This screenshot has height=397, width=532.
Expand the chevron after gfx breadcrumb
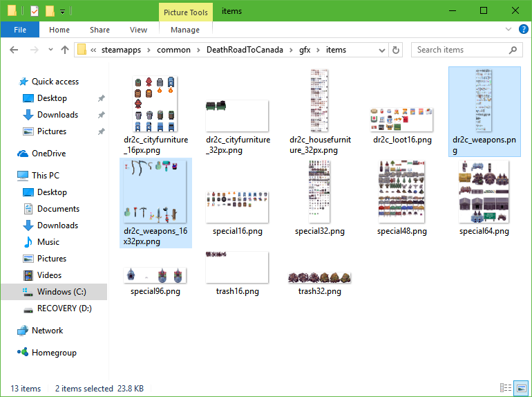319,50
